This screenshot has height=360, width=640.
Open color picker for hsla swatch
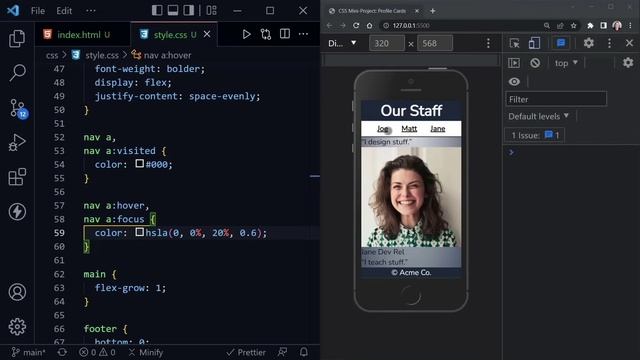(140, 232)
